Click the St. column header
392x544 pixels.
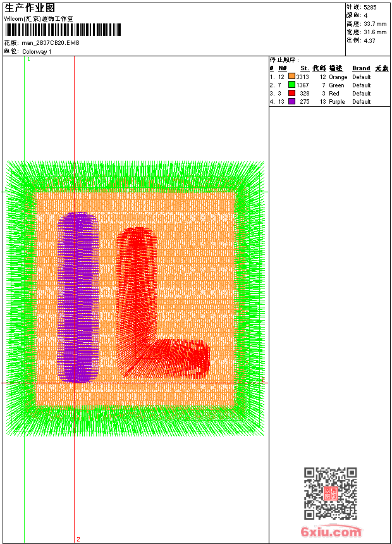coord(305,68)
